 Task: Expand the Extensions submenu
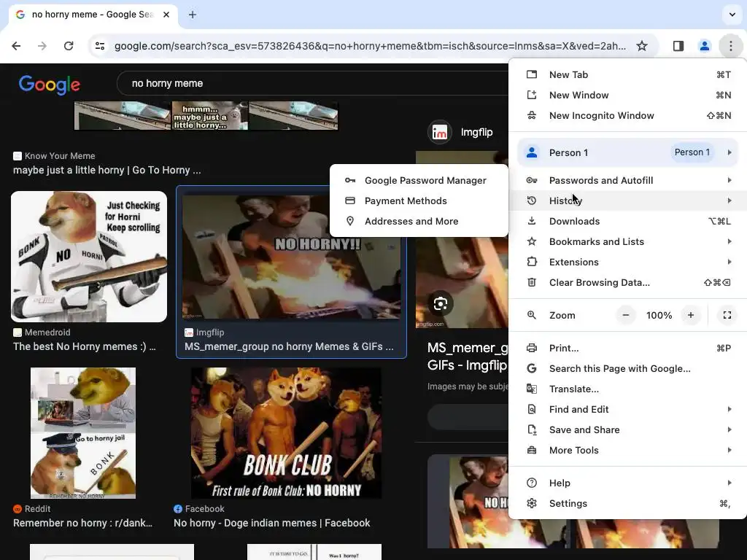pyautogui.click(x=628, y=262)
